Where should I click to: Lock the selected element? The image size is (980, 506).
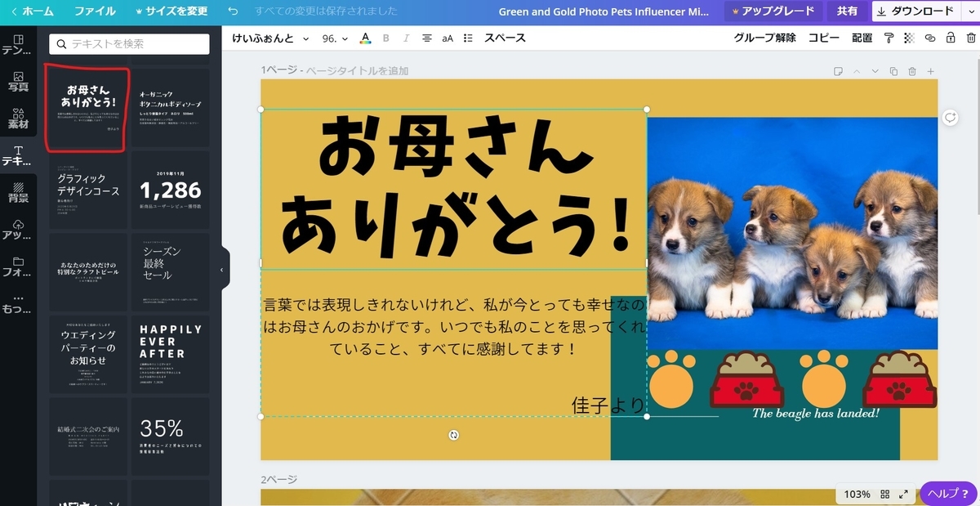tap(950, 38)
